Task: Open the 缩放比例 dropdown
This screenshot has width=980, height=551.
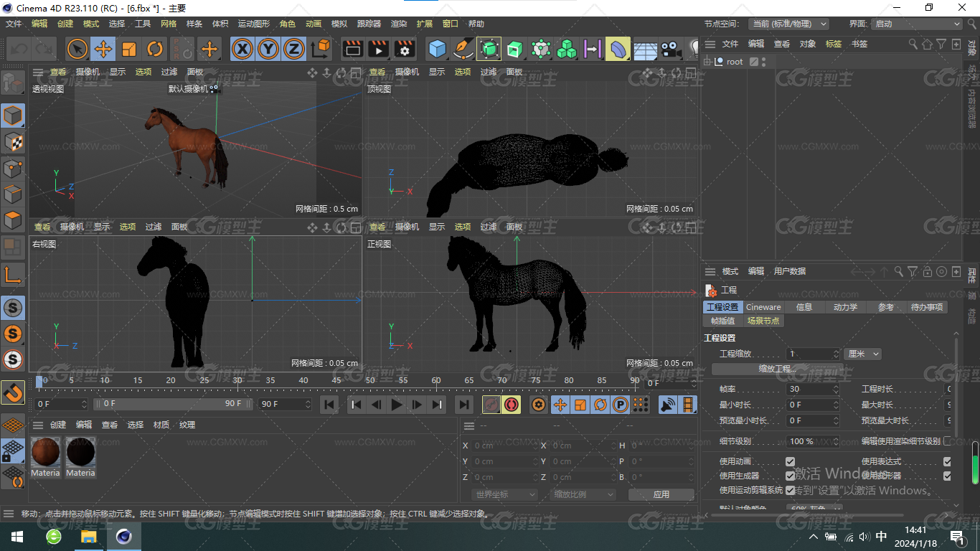Action: 583,494
